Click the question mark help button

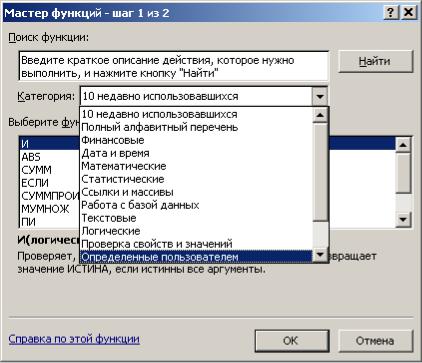click(x=391, y=13)
